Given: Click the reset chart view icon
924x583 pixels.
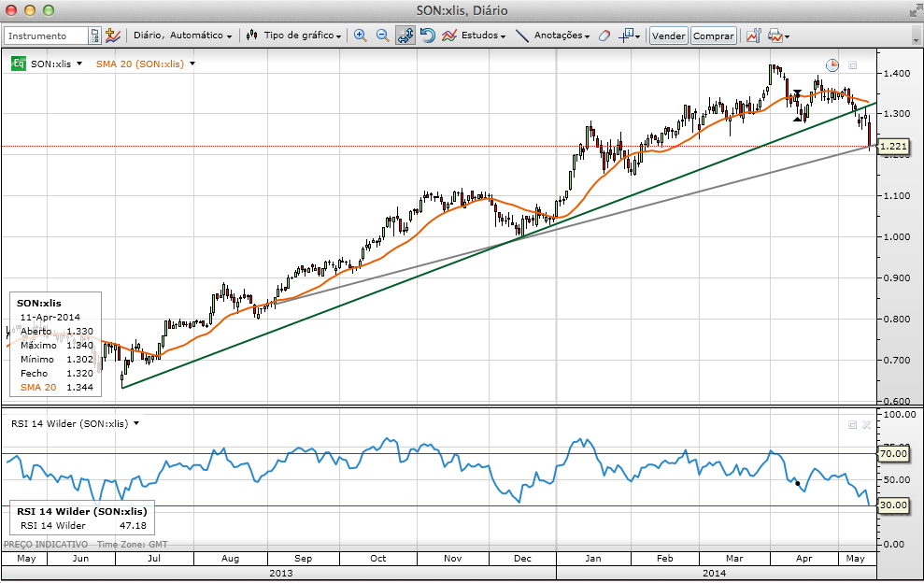Looking at the screenshot, I should [x=428, y=36].
